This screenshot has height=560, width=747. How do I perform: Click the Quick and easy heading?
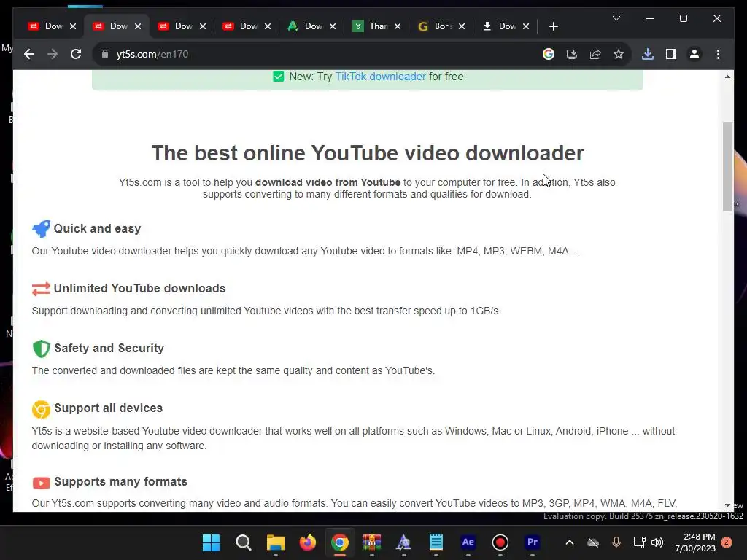pyautogui.click(x=97, y=228)
